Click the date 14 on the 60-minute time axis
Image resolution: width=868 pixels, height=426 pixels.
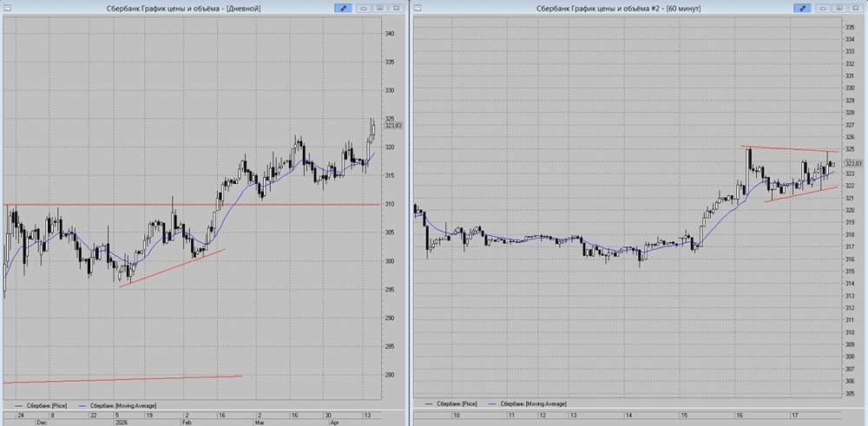click(628, 415)
